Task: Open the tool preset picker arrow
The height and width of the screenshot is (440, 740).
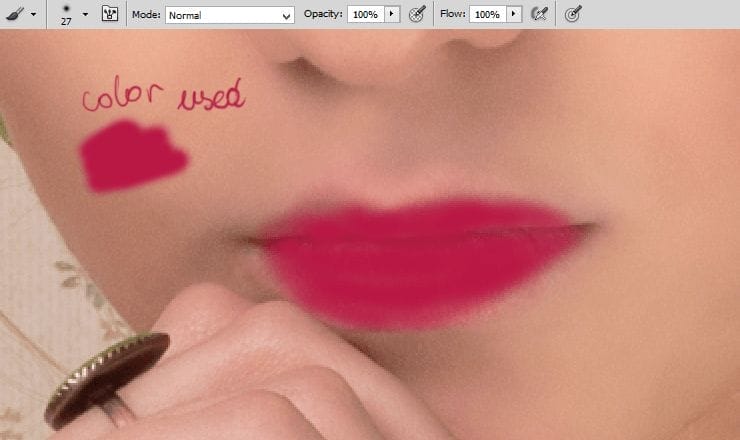Action: [35, 15]
